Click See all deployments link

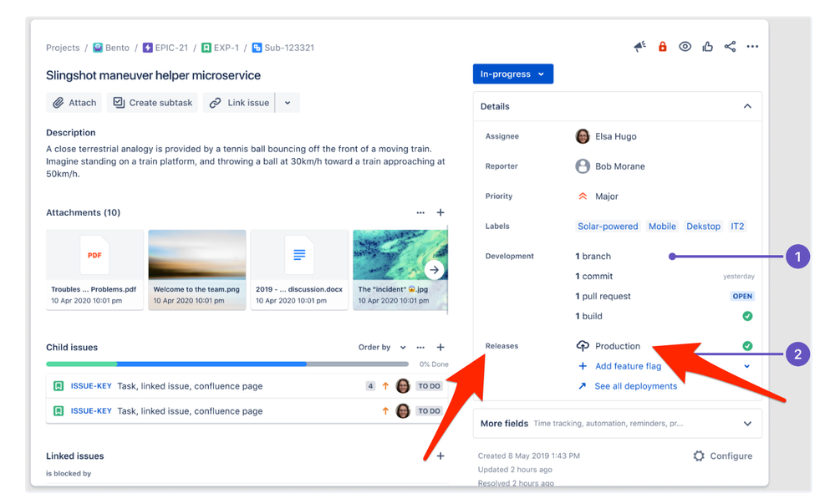(628, 386)
